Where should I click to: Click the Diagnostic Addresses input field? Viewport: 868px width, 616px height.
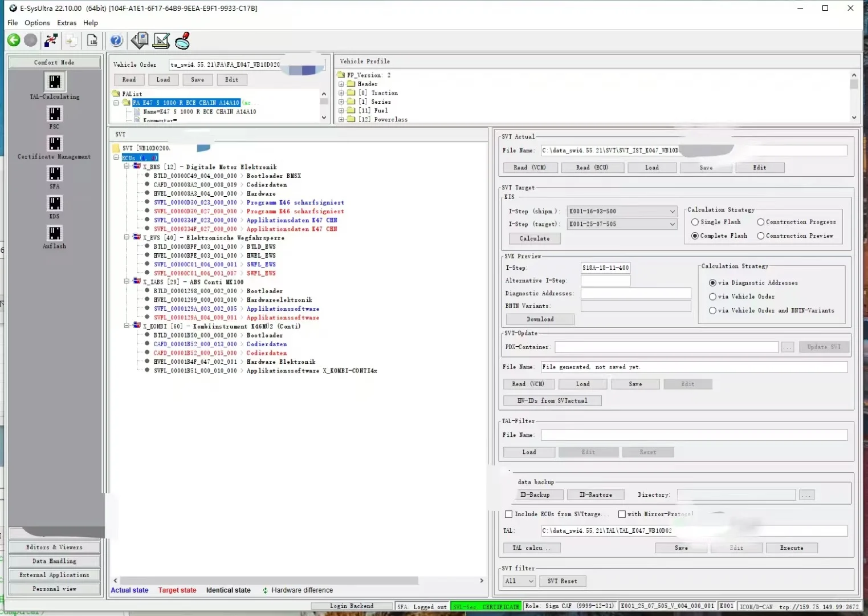click(636, 293)
